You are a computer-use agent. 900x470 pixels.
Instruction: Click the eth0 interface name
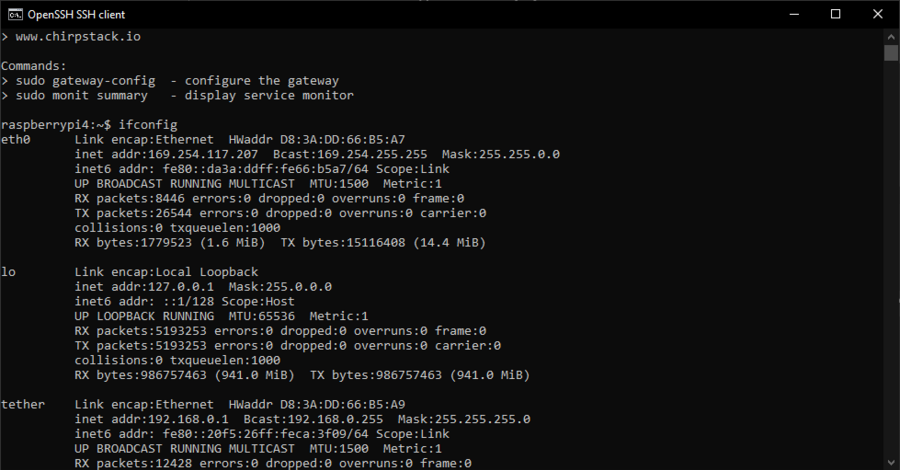(15, 139)
